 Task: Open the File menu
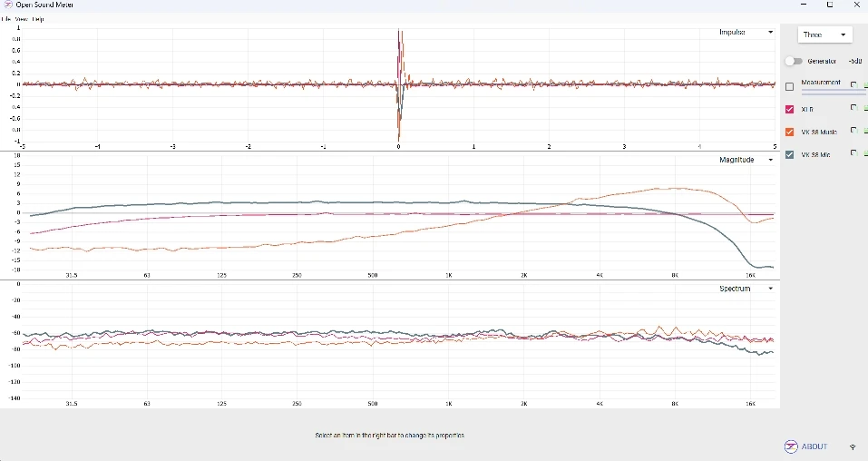coord(6,19)
